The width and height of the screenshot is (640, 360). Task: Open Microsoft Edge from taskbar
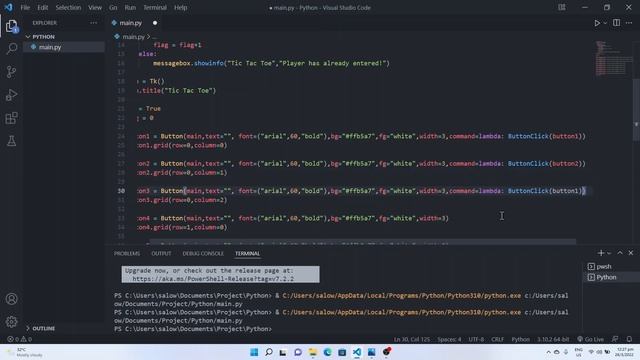click(327, 352)
